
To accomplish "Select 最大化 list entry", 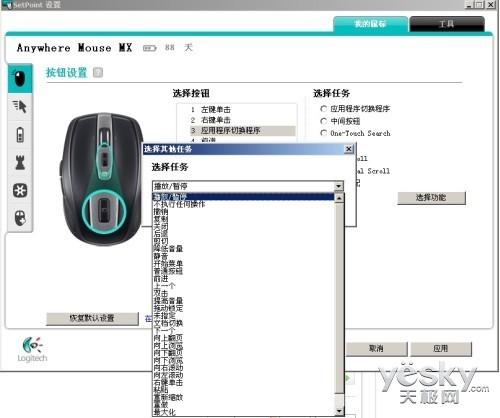I will pyautogui.click(x=243, y=412).
